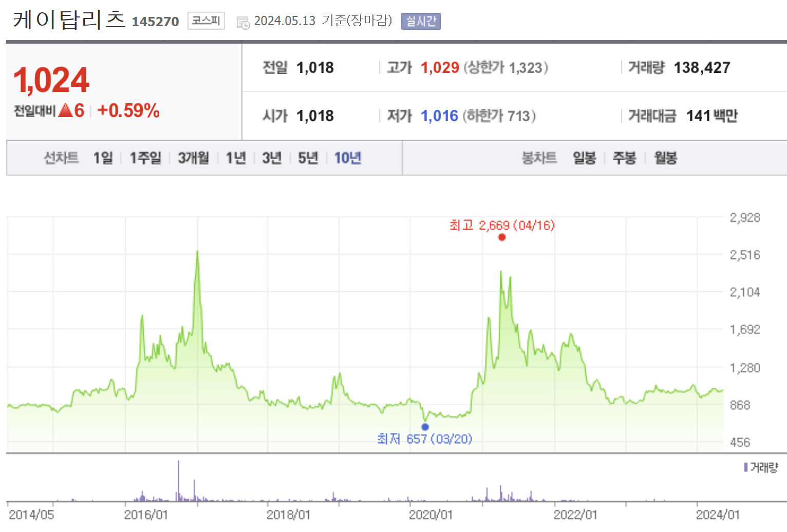Click the red 최고 peak marker dot

502,237
